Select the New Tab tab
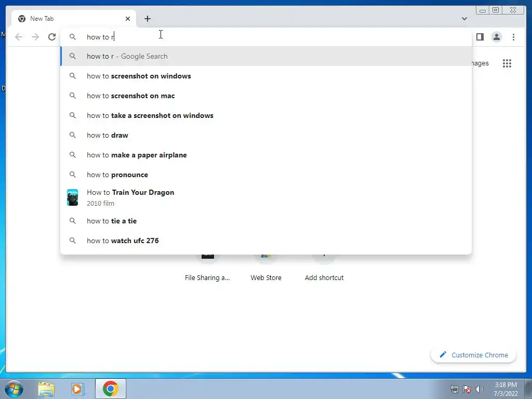The image size is (532, 399). (x=74, y=19)
